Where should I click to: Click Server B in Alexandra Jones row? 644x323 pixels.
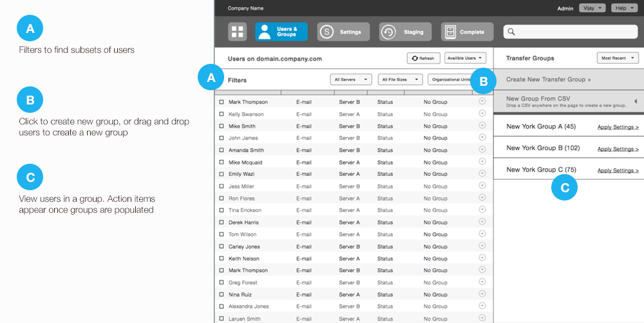coord(349,307)
